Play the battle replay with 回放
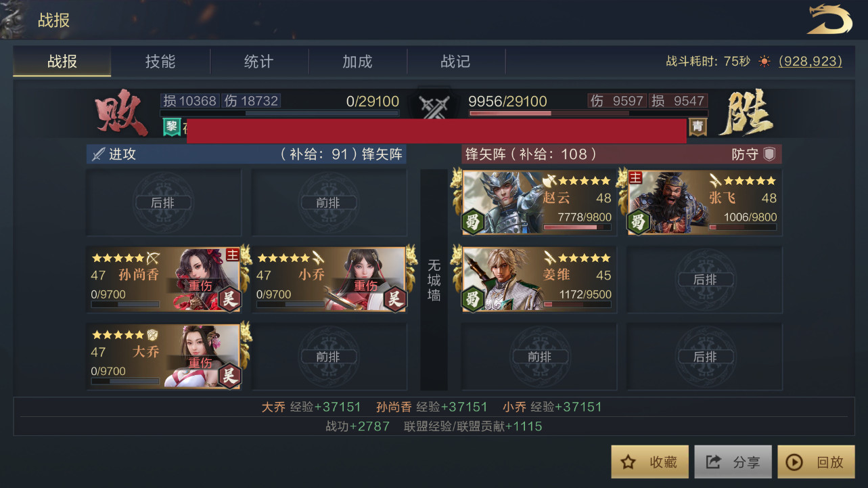This screenshot has height=488, width=868. click(x=816, y=462)
